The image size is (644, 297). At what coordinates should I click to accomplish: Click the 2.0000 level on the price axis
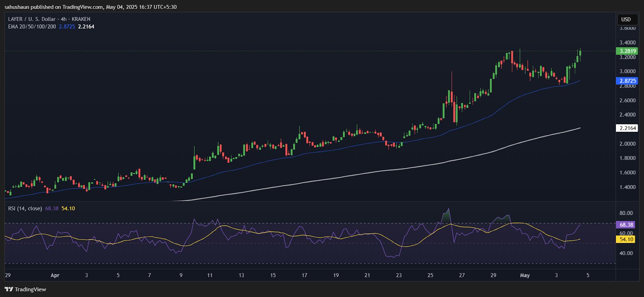(627, 144)
